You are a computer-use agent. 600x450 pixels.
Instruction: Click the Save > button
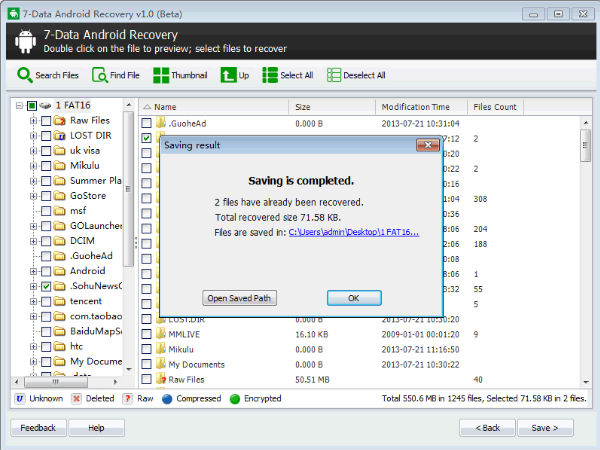point(545,428)
